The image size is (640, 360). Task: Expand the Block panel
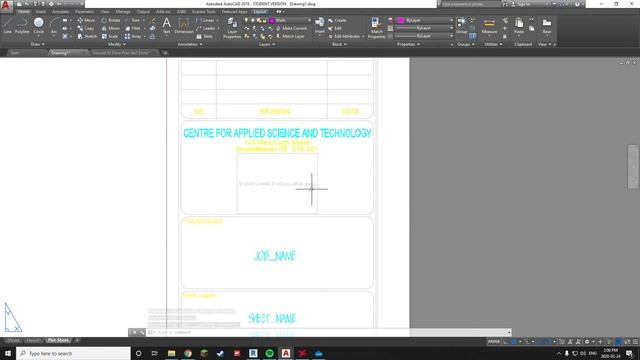pos(339,44)
